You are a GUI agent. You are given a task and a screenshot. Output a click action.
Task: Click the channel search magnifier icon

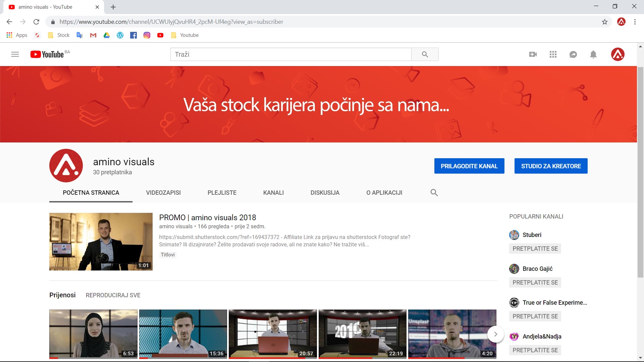pos(434,193)
